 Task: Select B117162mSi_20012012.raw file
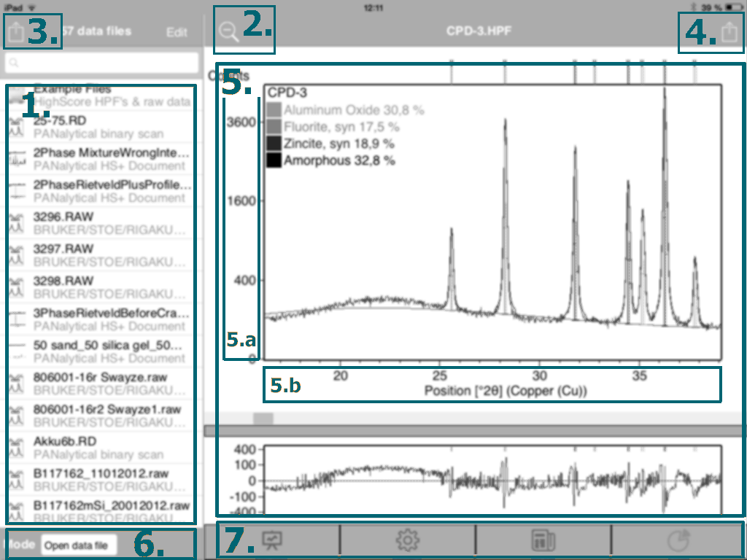pyautogui.click(x=101, y=510)
